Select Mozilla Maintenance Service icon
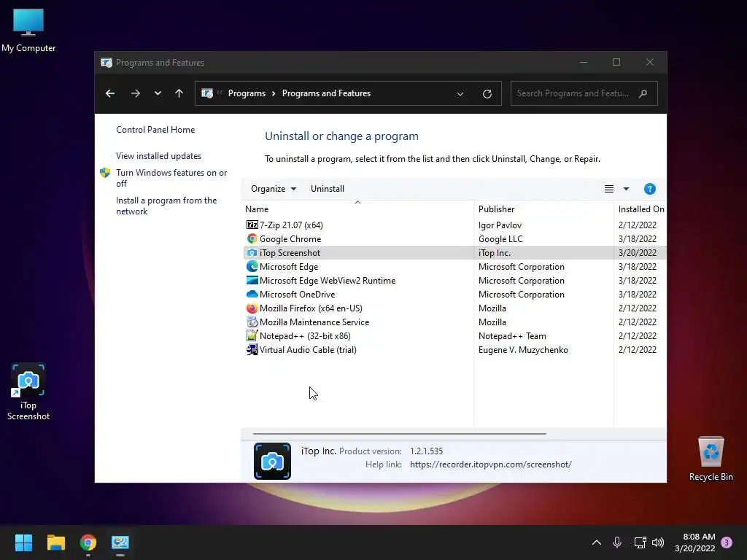Image resolution: width=747 pixels, height=560 pixels. click(x=252, y=322)
